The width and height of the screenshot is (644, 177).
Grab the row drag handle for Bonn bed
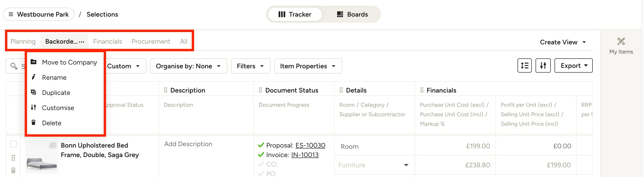coord(13,158)
